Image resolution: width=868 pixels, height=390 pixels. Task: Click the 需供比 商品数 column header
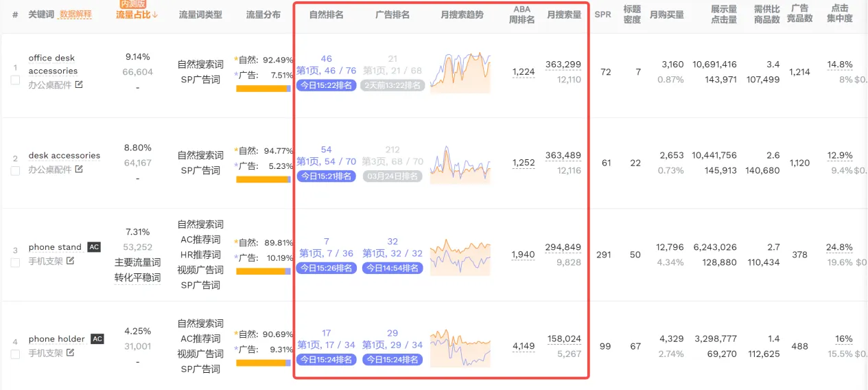tap(766, 14)
